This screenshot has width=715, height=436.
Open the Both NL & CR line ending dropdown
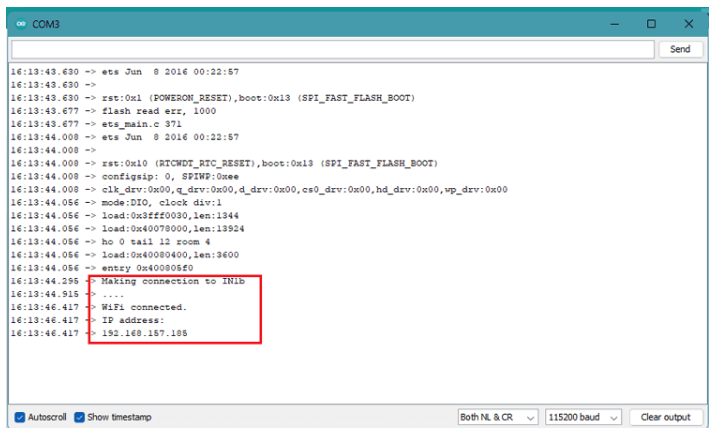click(x=496, y=417)
